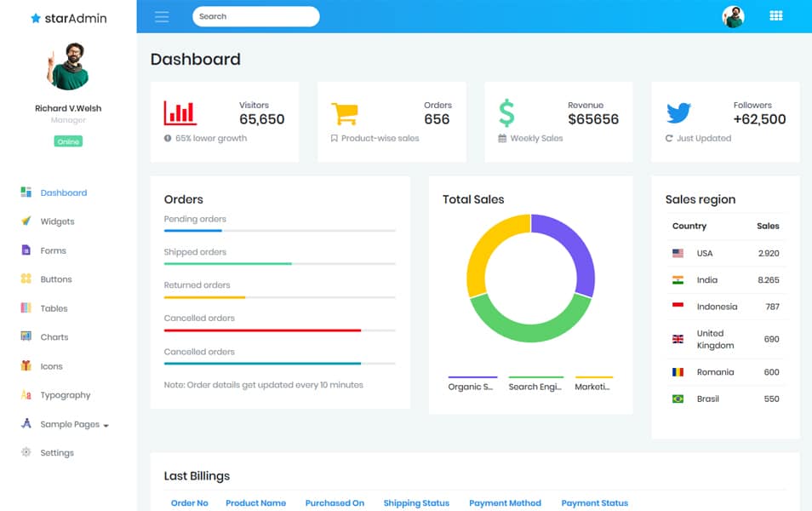Image resolution: width=812 pixels, height=511 pixels.
Task: Click the red visitors bar chart icon
Action: coord(180,113)
